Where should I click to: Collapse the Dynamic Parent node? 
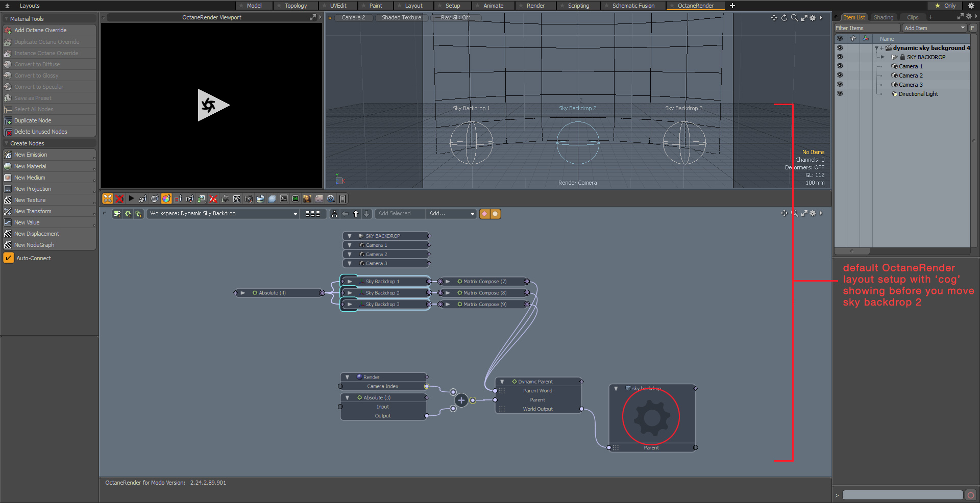tap(502, 382)
